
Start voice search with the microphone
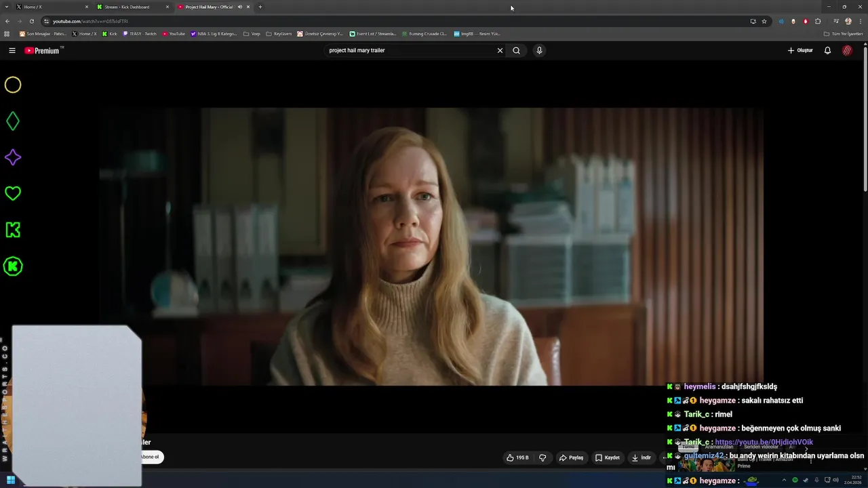(539, 50)
